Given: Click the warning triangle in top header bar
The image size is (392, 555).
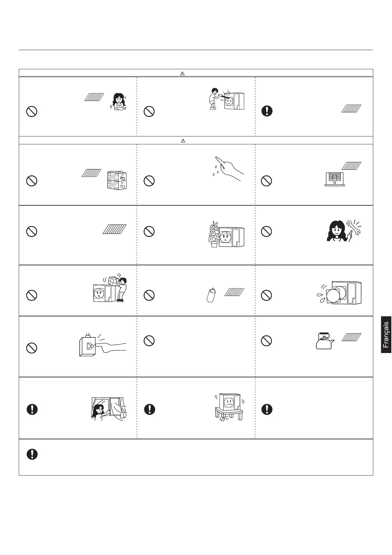Looking at the screenshot, I should [x=182, y=73].
